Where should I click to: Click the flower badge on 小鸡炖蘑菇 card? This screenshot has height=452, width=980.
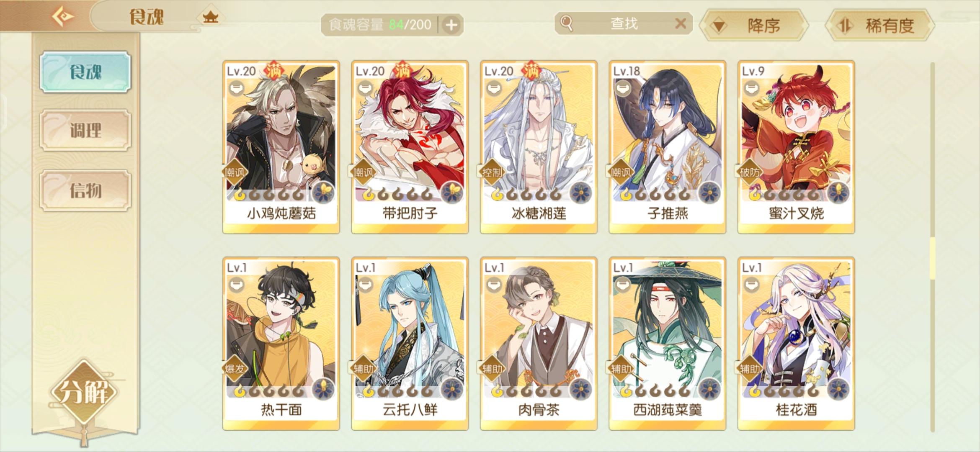(323, 193)
